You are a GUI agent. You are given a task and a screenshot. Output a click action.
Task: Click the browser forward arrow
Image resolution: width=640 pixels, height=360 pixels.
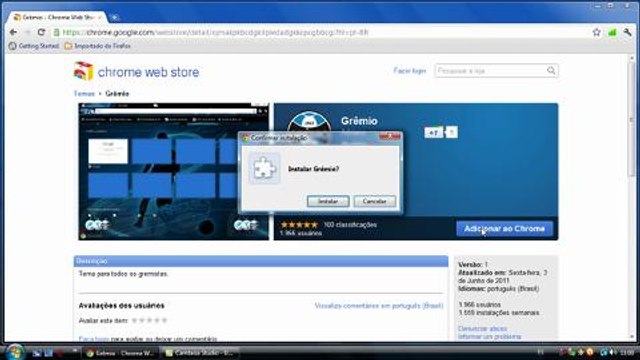click(27, 32)
